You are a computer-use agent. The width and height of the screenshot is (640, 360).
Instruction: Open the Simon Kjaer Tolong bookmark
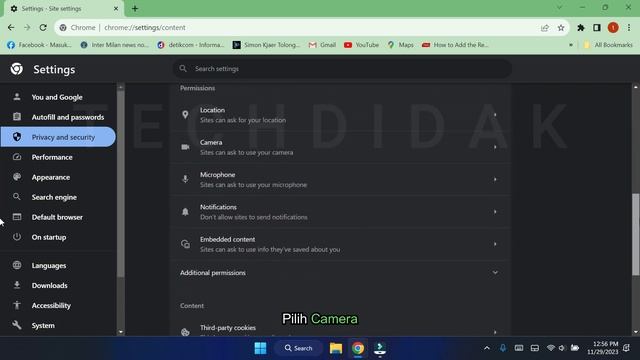[x=266, y=45]
